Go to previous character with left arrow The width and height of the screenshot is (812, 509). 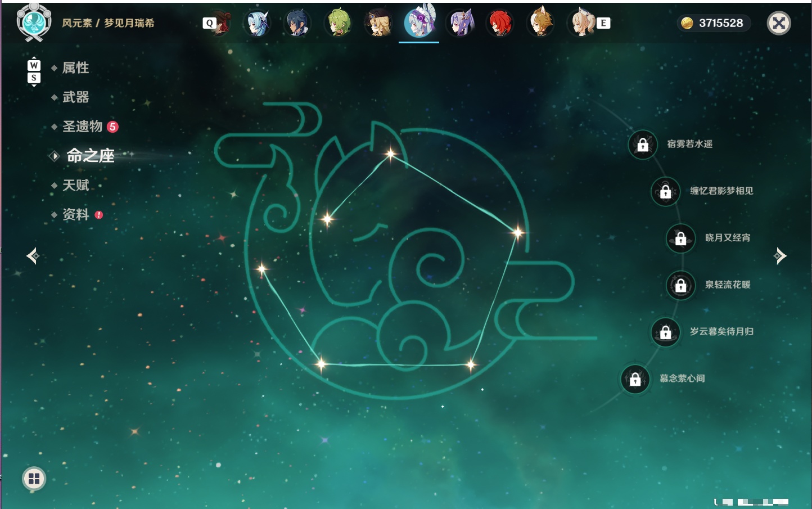(x=33, y=256)
